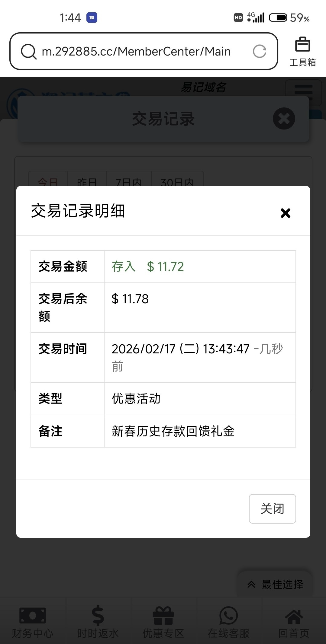The width and height of the screenshot is (326, 644).
Task: Open the 工具箱 toolbox
Action: pyautogui.click(x=302, y=51)
